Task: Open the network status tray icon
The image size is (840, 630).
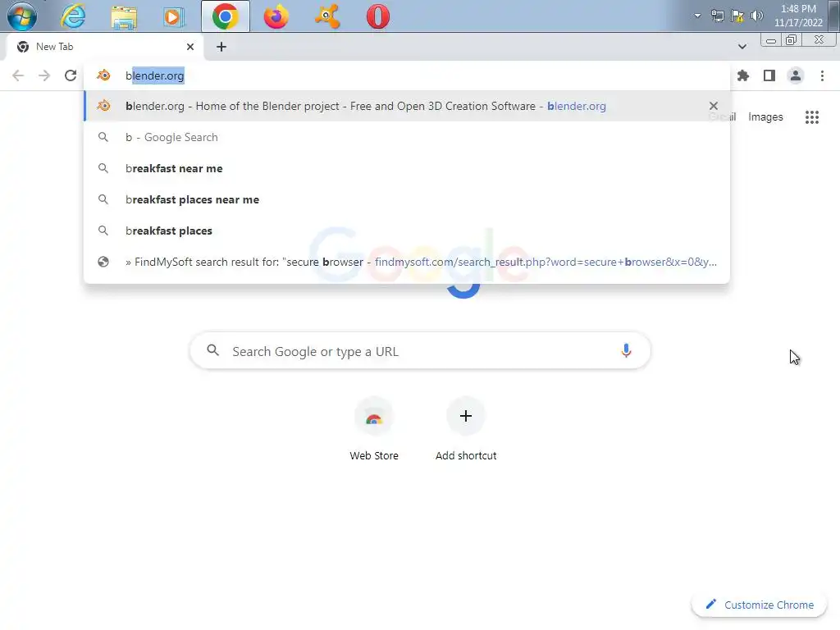Action: coord(717,16)
